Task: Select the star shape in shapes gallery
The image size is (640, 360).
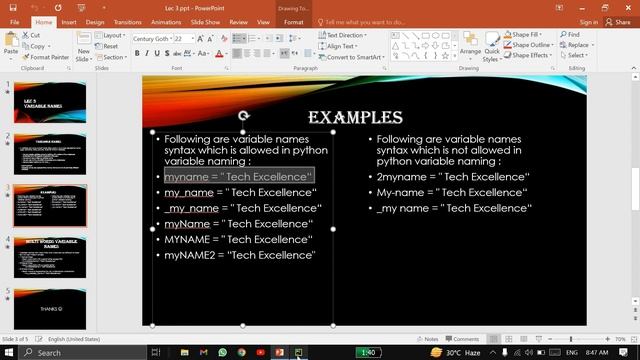Action: click(445, 56)
